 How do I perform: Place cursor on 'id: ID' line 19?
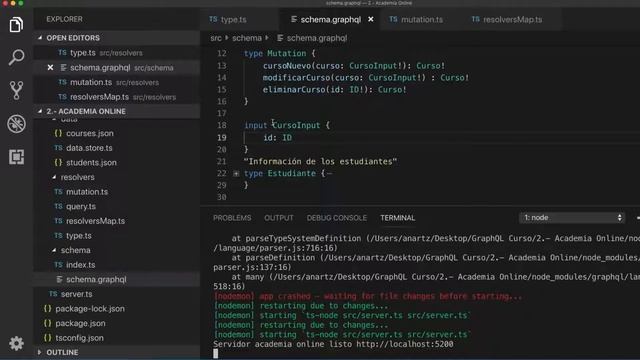[278, 138]
